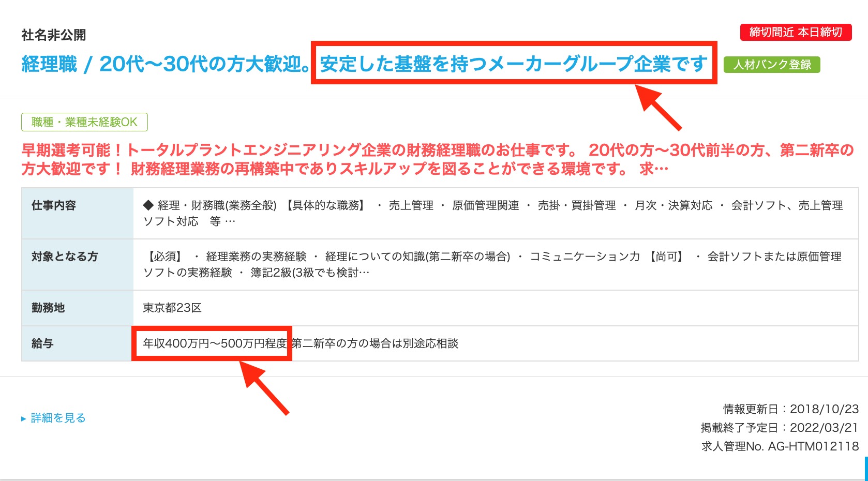This screenshot has height=481, width=868.
Task: Click the black diamond bullet in 仕事内容
Action: (x=148, y=205)
